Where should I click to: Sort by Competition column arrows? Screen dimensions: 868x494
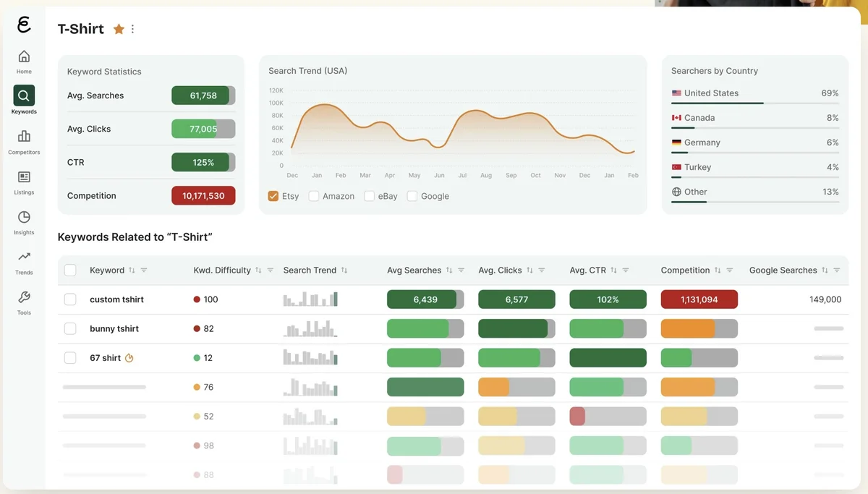pos(718,270)
